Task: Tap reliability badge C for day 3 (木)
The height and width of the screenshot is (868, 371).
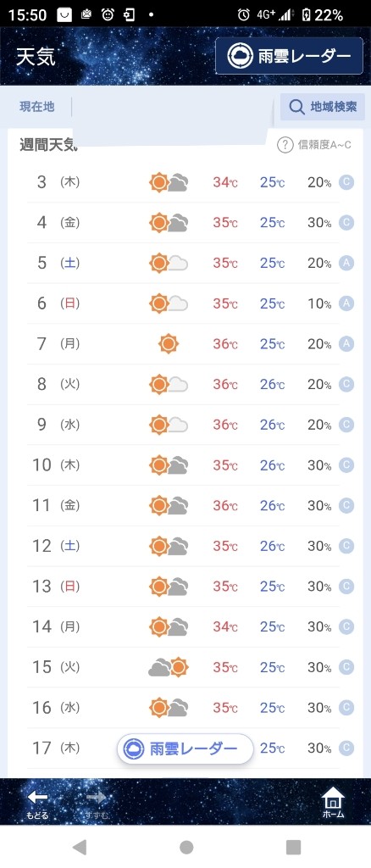Action: (346, 182)
